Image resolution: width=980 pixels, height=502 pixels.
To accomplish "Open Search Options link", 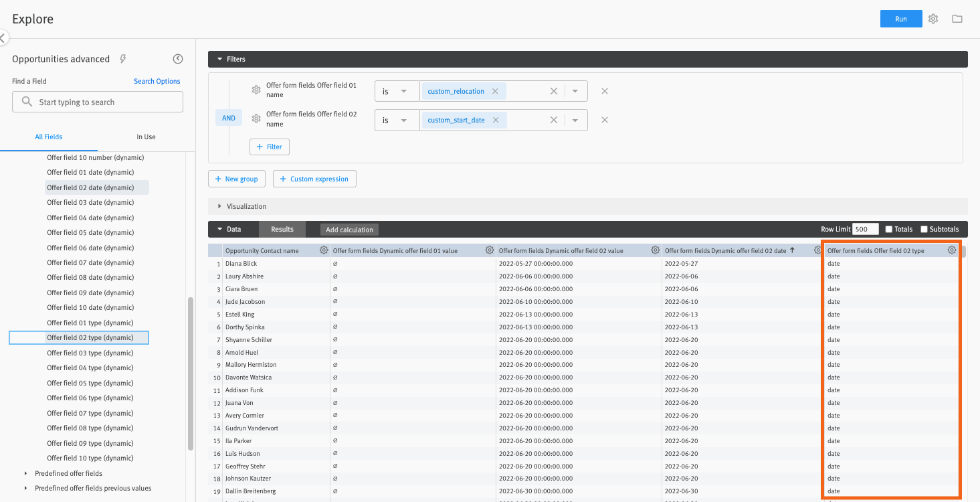I will [157, 81].
